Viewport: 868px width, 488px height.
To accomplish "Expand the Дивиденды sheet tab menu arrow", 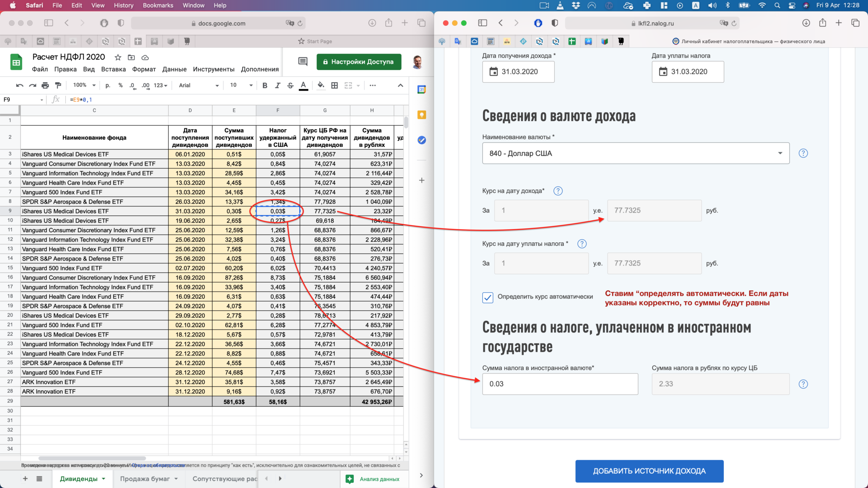I will 103,479.
